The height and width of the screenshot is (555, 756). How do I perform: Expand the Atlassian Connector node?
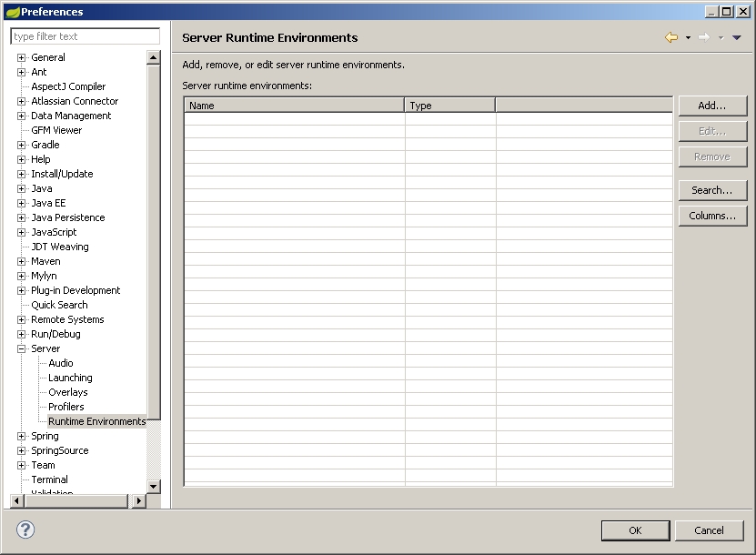click(21, 101)
